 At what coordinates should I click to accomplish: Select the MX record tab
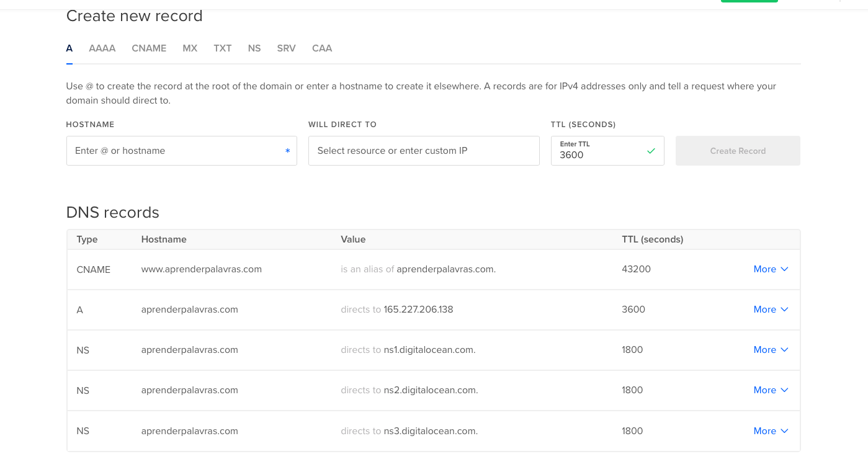190,48
